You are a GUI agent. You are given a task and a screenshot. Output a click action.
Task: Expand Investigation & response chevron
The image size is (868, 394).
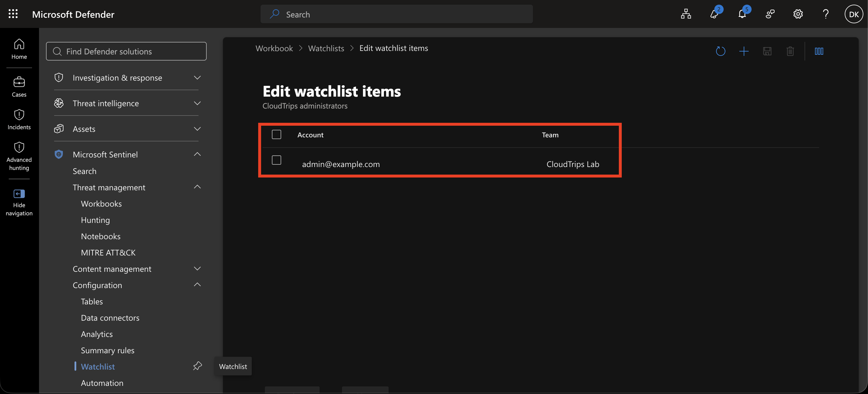pos(197,77)
